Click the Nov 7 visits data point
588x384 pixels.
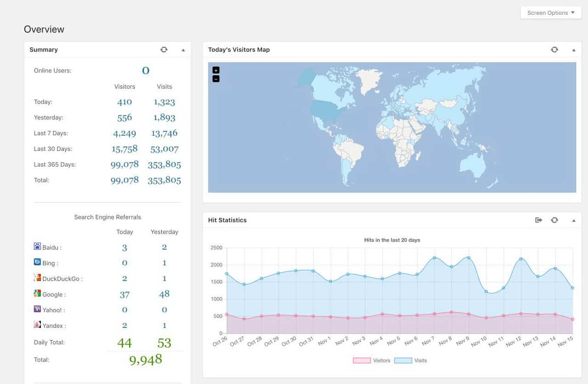435,258
